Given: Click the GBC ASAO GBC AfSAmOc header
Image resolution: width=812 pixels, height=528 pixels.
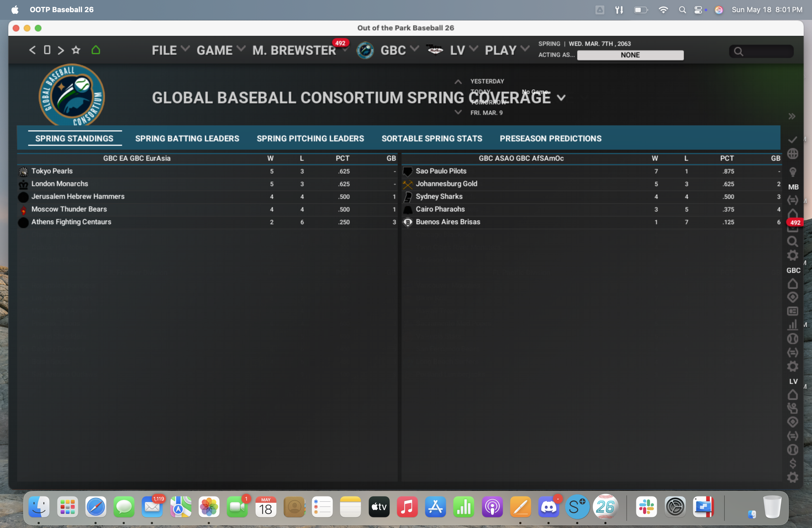Looking at the screenshot, I should (x=521, y=158).
